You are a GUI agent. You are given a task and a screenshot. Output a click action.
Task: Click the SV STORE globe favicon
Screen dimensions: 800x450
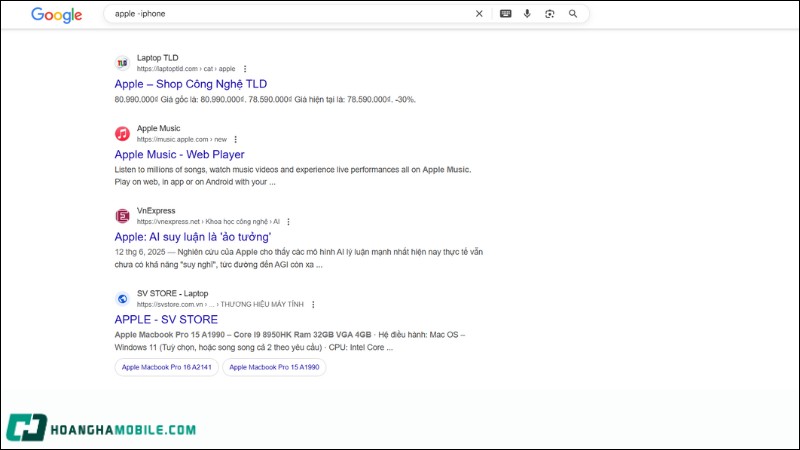click(122, 298)
